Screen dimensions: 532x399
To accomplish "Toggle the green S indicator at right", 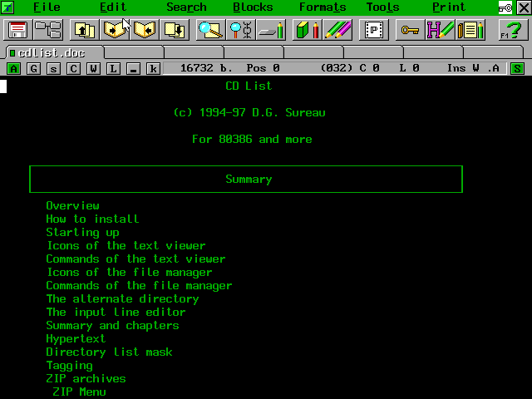I will [517, 68].
